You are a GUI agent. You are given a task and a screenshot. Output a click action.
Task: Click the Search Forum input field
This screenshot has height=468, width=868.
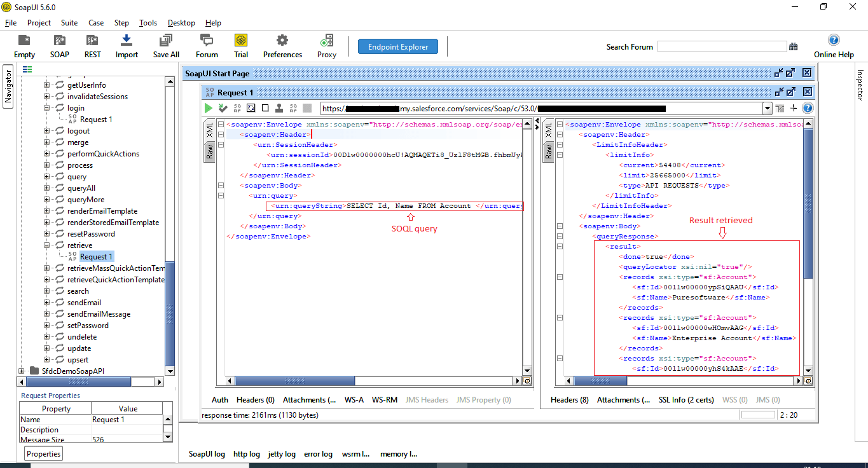[722, 46]
